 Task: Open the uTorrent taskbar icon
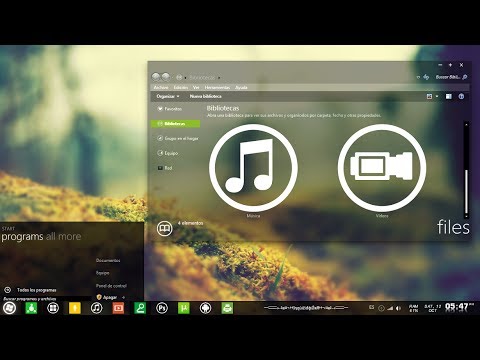click(184, 308)
